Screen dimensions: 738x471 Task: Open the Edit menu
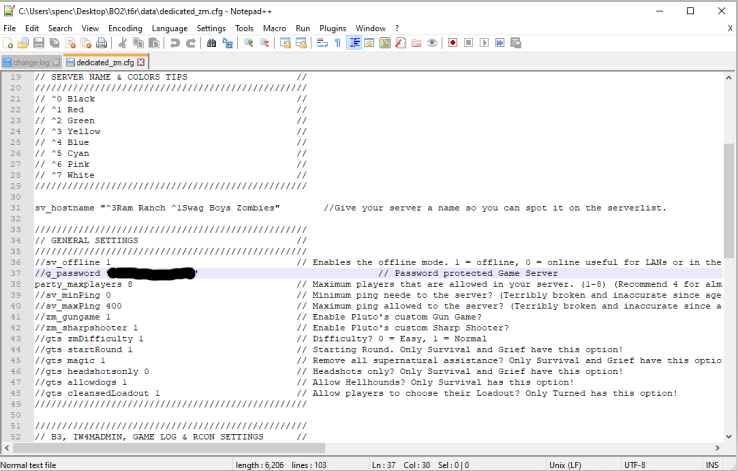coord(32,28)
